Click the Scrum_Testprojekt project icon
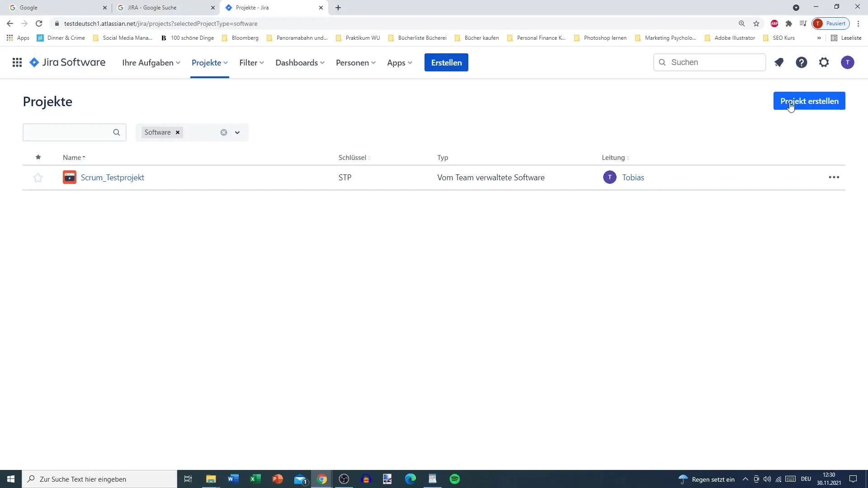This screenshot has width=868, height=488. pyautogui.click(x=70, y=177)
